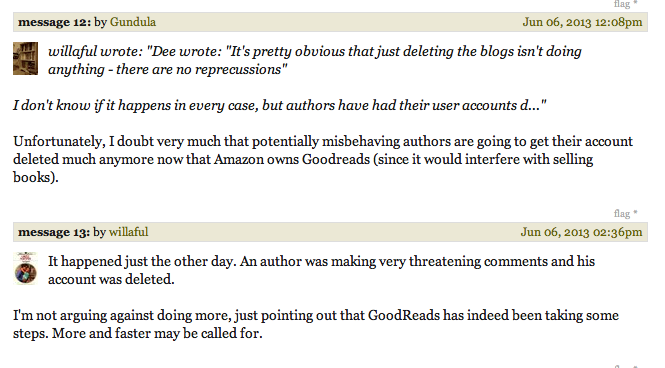Click the word "by" before willaful
The image size is (665, 368).
(x=99, y=232)
